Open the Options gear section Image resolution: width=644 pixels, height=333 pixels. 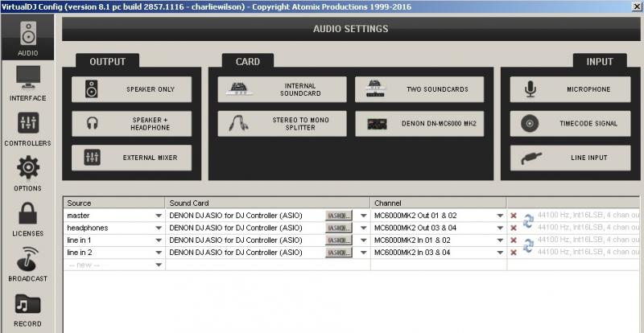(27, 173)
